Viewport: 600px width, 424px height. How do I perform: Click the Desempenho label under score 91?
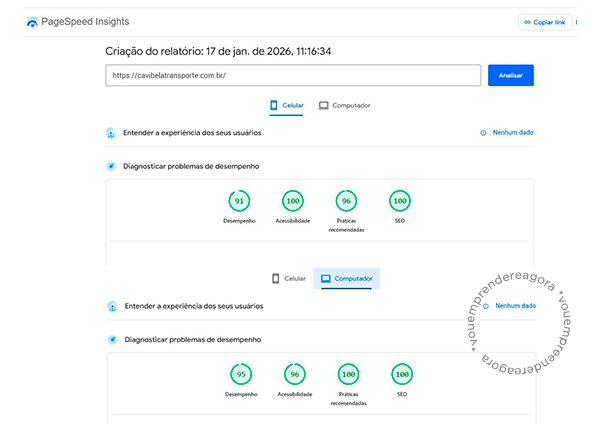(x=239, y=221)
